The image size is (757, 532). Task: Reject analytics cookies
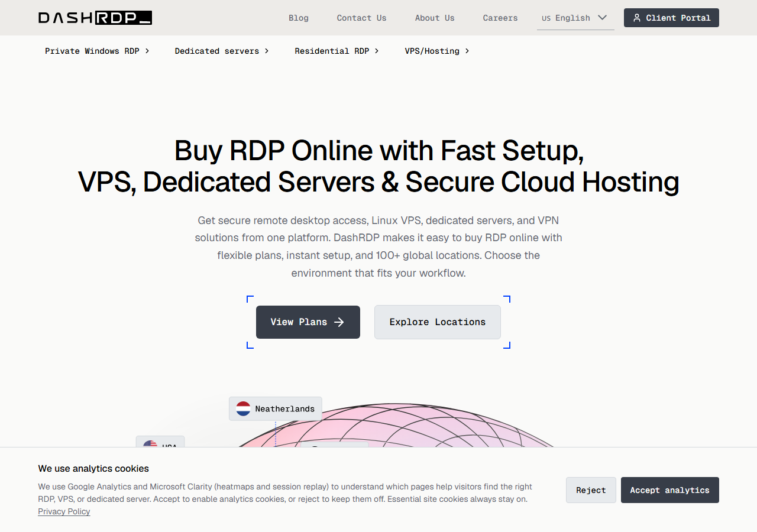click(x=591, y=490)
